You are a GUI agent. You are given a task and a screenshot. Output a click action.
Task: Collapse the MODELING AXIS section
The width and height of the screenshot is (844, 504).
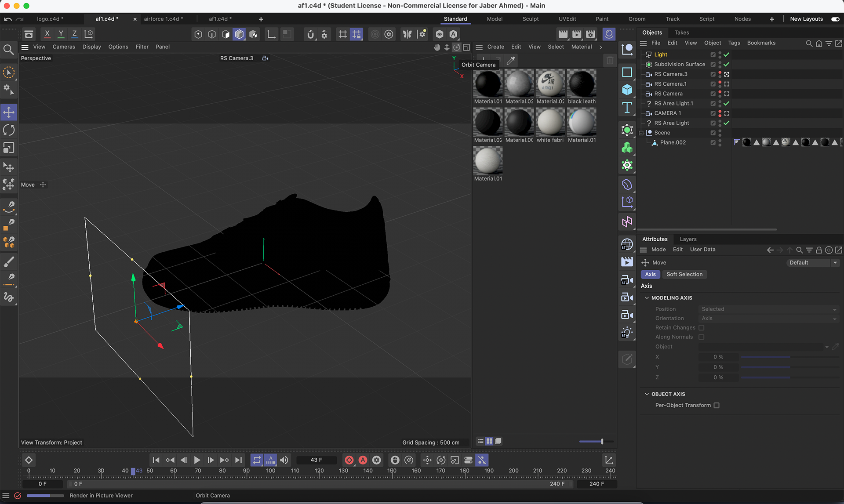[x=647, y=298]
